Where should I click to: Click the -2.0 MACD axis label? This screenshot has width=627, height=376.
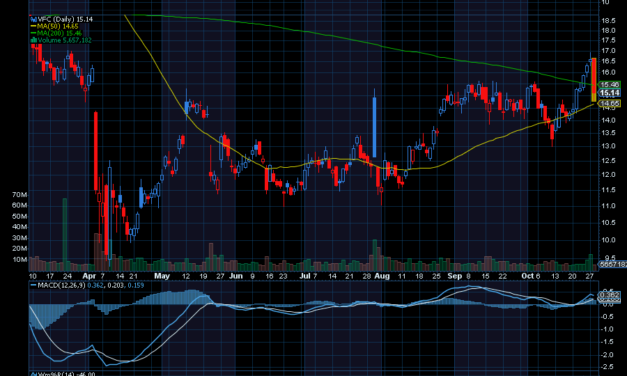pos(608,355)
